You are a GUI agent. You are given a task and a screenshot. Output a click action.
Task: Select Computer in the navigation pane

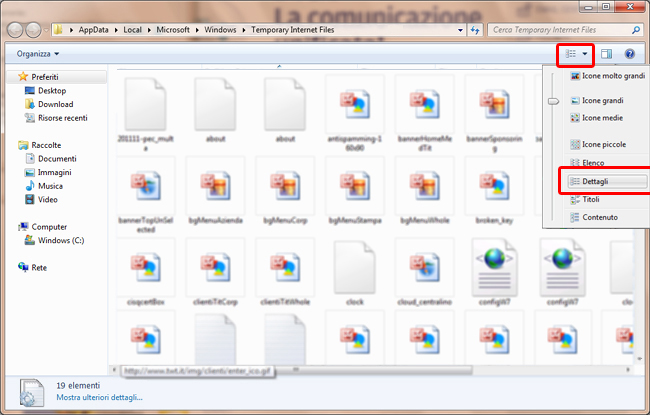point(49,227)
